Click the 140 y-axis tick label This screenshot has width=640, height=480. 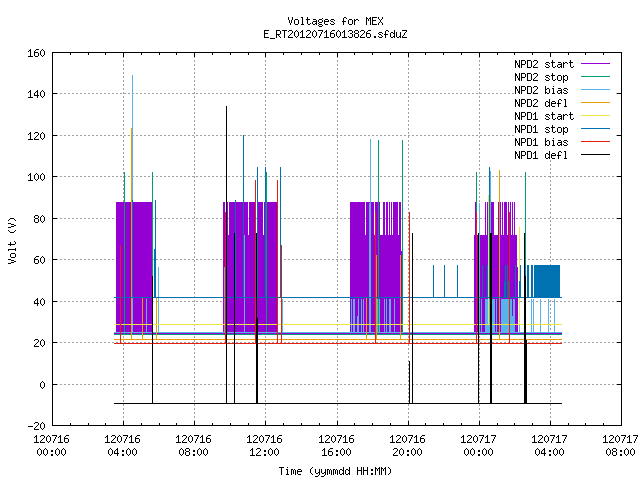[x=36, y=94]
